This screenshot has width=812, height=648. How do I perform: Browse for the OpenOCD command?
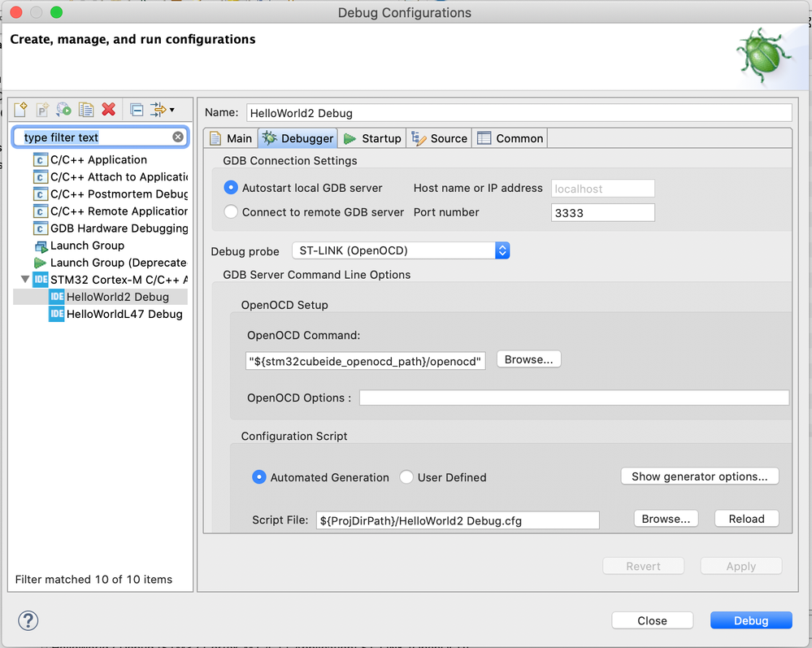(528, 359)
